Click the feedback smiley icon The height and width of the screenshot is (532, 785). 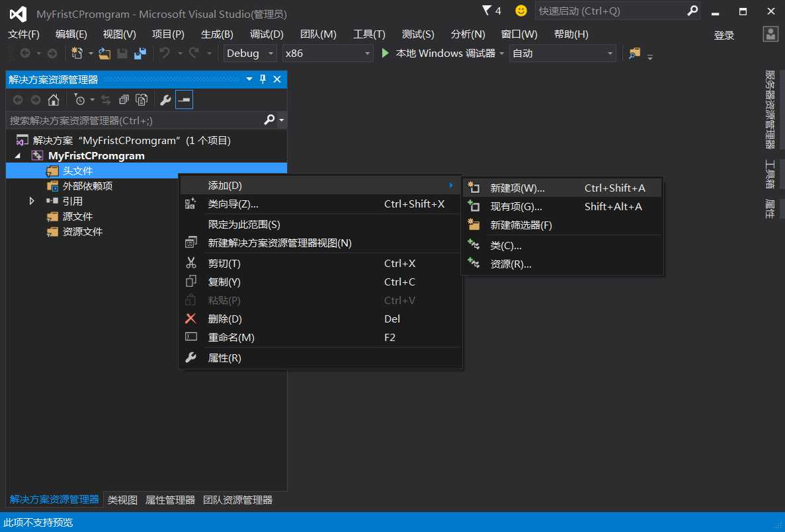521,10
